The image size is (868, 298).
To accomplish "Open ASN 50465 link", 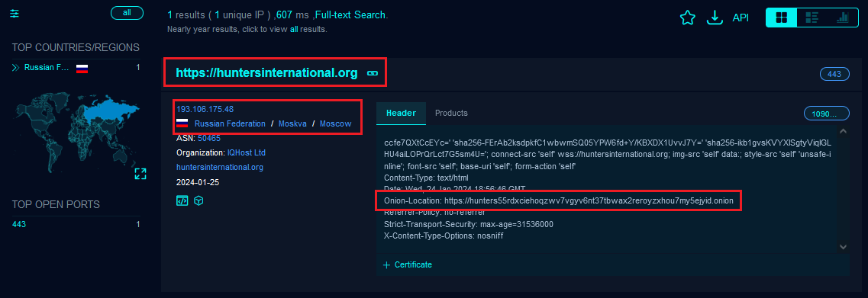I will point(208,138).
